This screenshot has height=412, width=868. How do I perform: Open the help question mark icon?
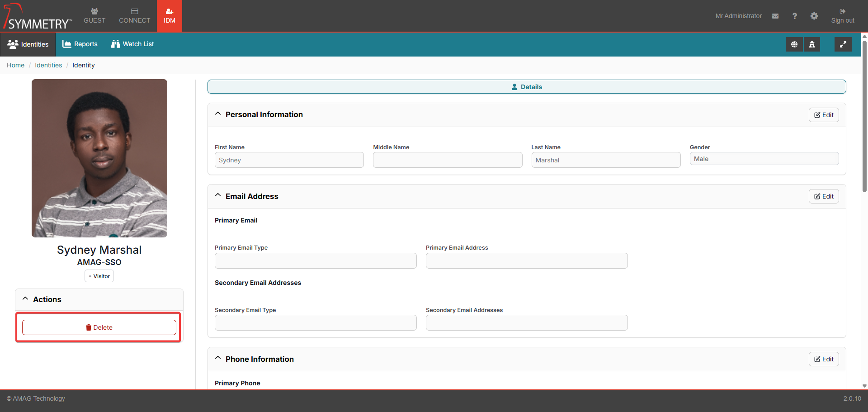[x=794, y=16]
